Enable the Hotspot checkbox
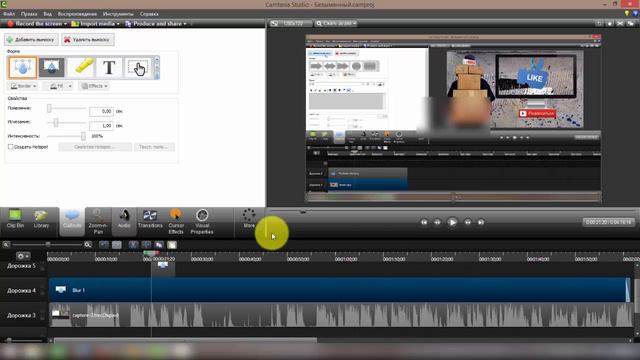Viewport: 640px width, 360px height. point(11,147)
